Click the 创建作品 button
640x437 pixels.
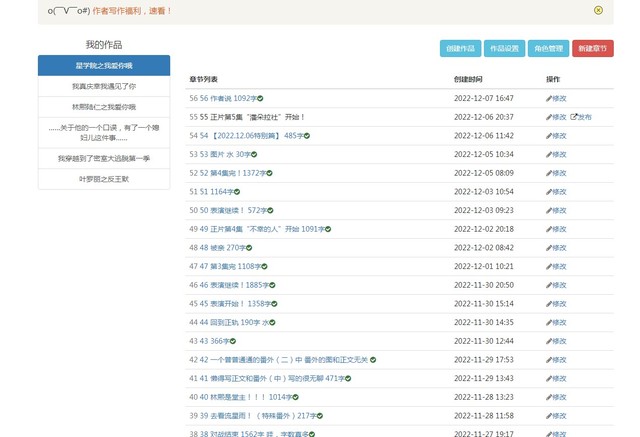460,49
